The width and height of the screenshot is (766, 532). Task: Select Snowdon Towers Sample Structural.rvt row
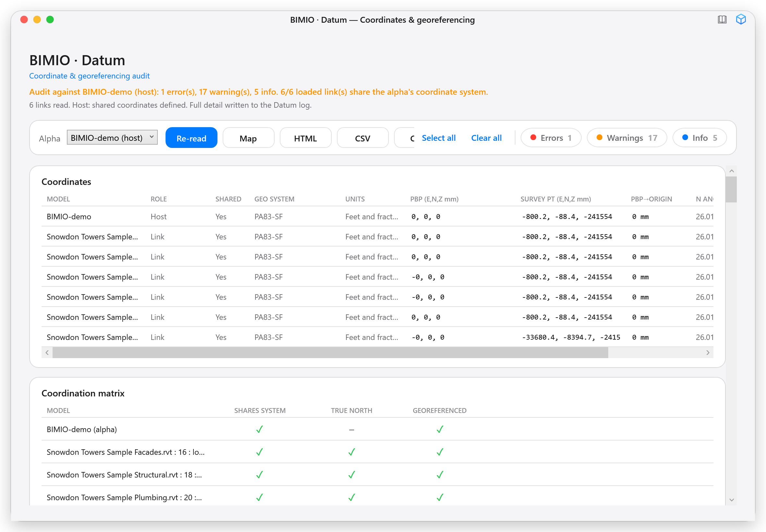coord(377,474)
